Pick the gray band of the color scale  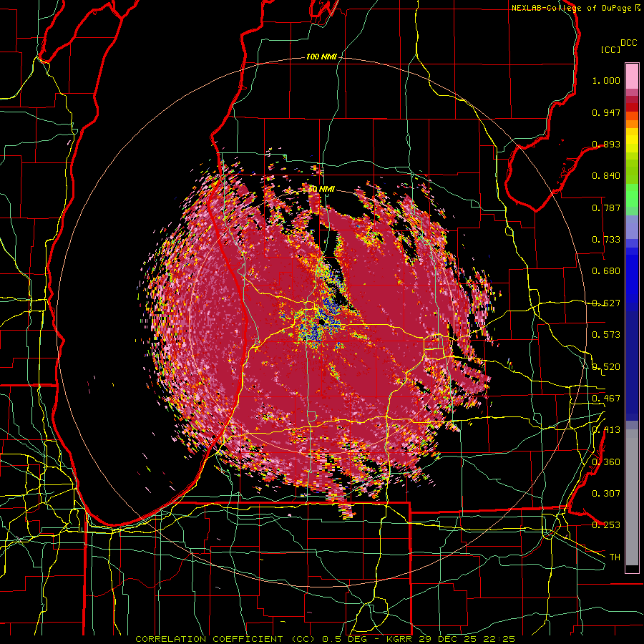coord(632,497)
